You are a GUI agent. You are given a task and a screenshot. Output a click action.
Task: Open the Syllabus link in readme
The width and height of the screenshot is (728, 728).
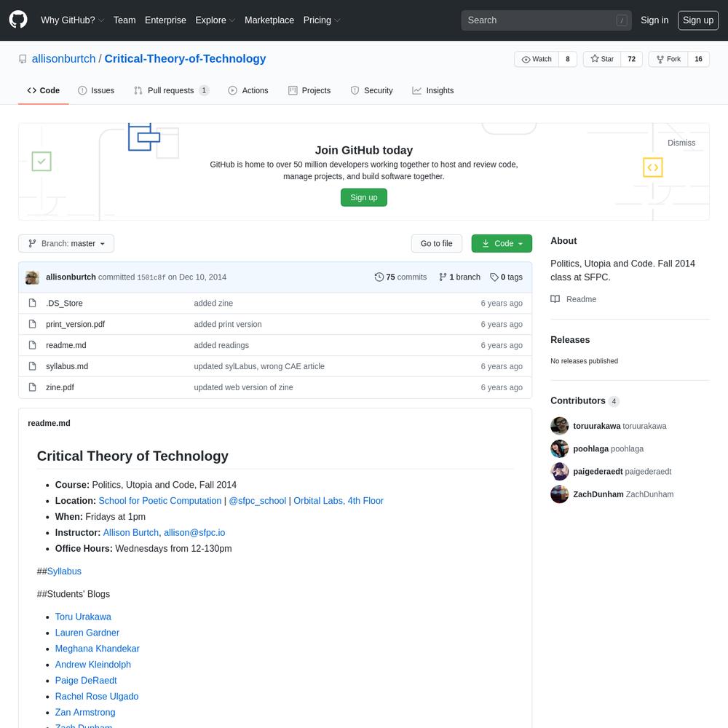coord(64,571)
